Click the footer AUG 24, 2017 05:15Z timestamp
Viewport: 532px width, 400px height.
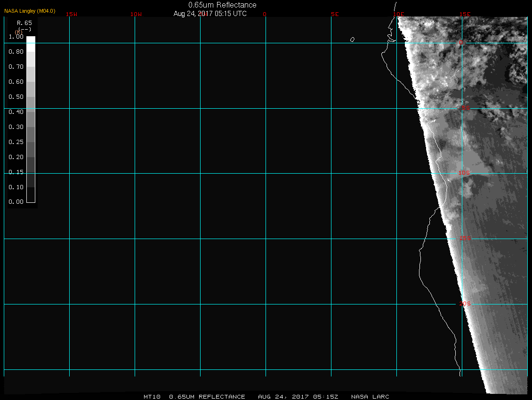coord(298,397)
